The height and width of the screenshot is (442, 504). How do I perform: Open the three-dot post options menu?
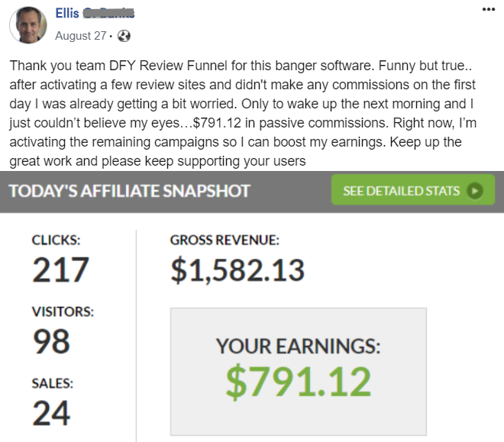coord(489,8)
